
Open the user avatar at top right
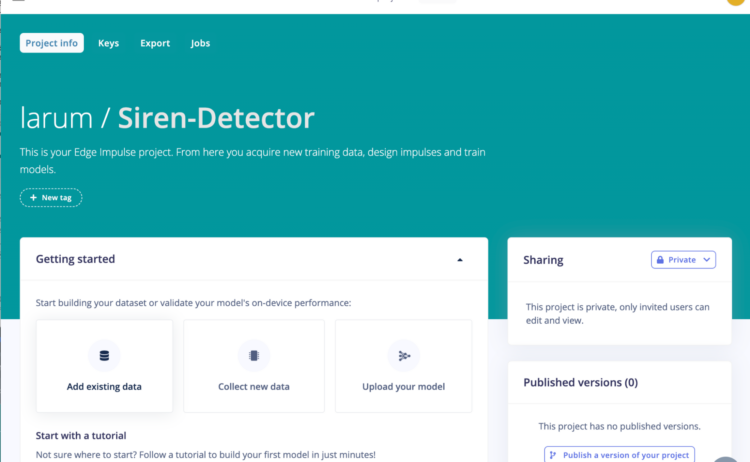pos(736,3)
